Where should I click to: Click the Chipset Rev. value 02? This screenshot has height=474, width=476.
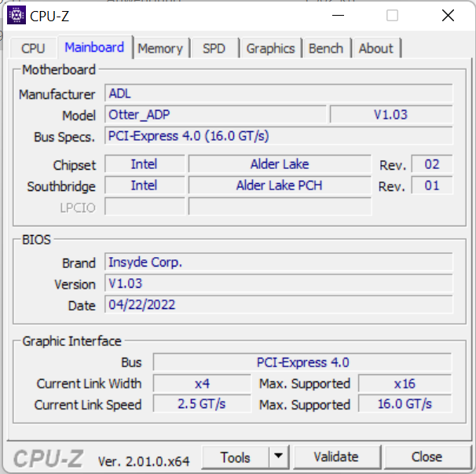(432, 164)
